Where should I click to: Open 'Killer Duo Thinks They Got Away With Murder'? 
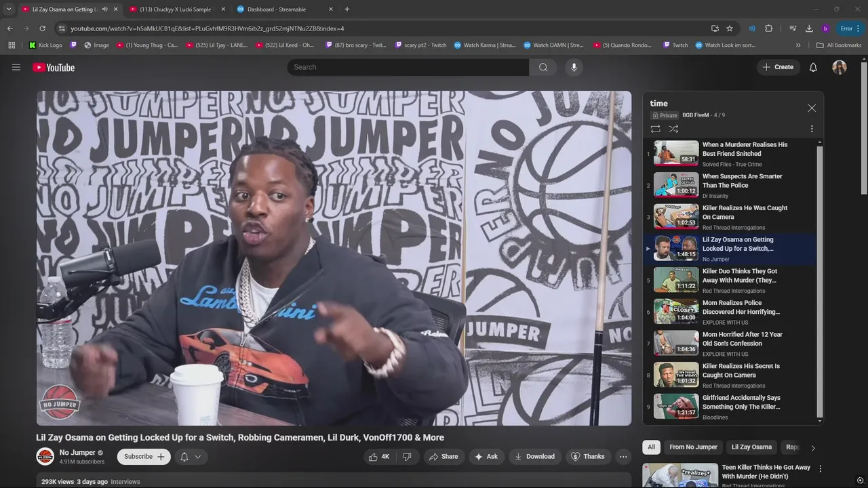click(x=730, y=280)
